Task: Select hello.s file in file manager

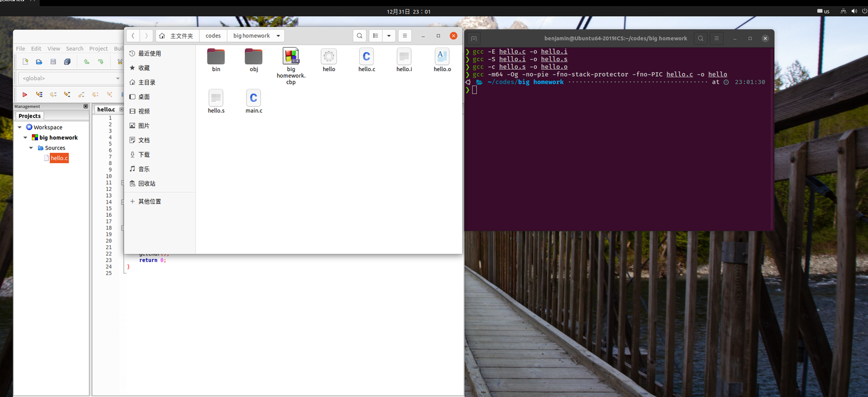Action: tap(216, 102)
